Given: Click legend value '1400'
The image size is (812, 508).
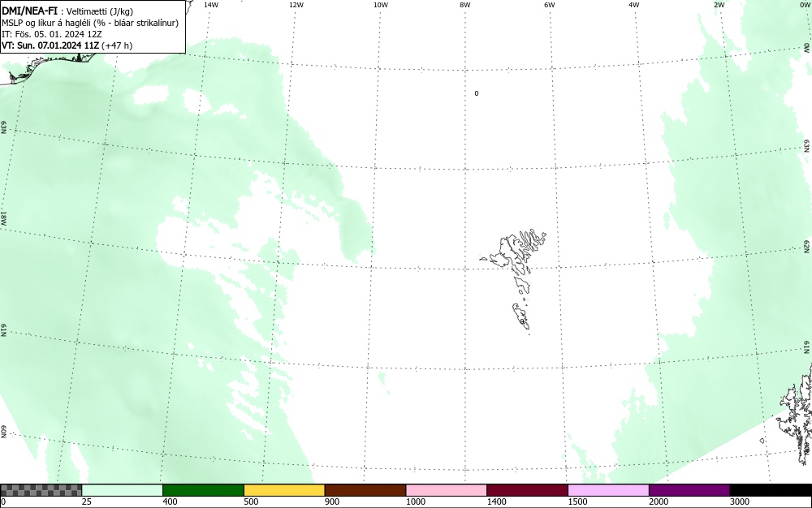Looking at the screenshot, I should 496,502.
